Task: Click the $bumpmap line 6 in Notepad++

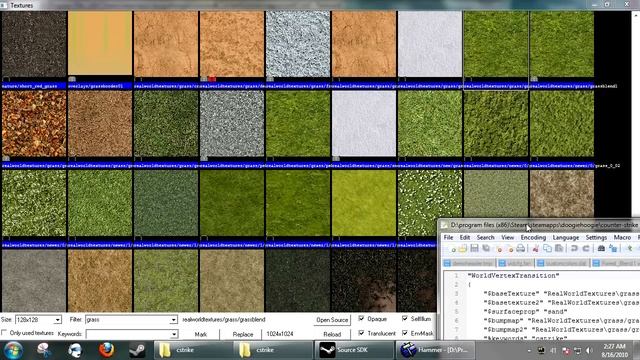Action: coord(561,320)
